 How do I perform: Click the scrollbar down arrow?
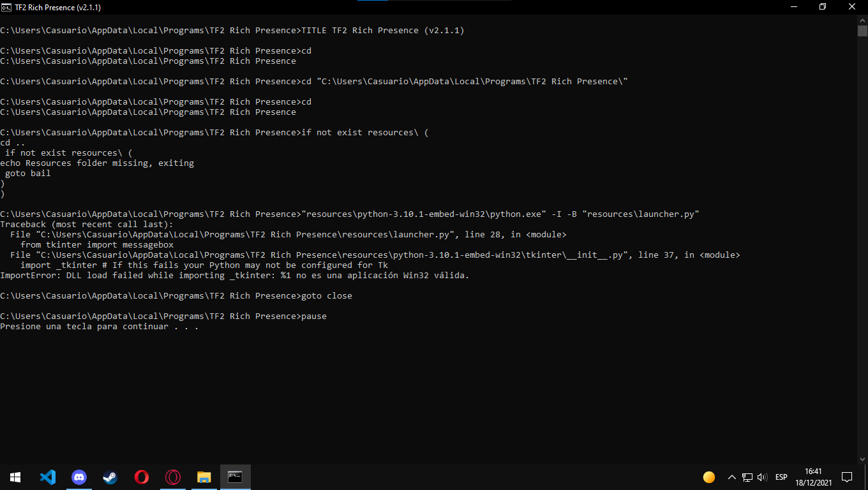point(862,458)
